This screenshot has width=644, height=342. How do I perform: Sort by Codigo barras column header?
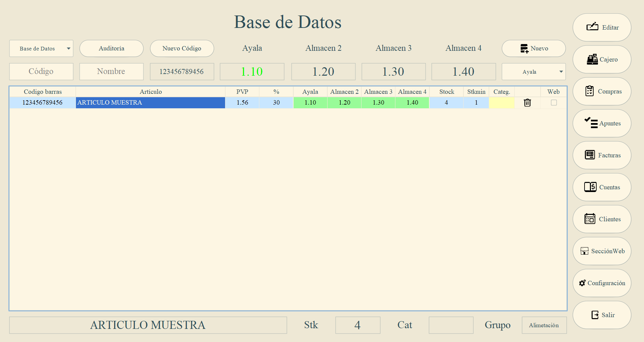click(43, 92)
